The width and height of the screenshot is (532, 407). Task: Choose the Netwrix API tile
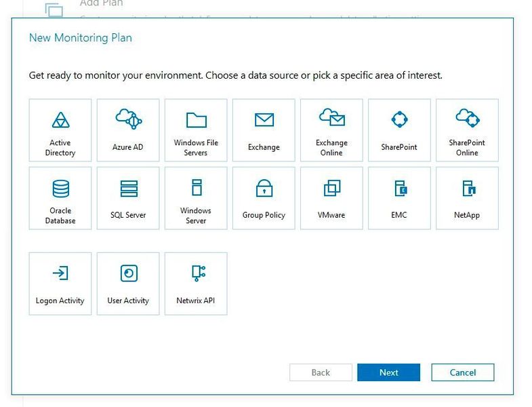click(196, 284)
